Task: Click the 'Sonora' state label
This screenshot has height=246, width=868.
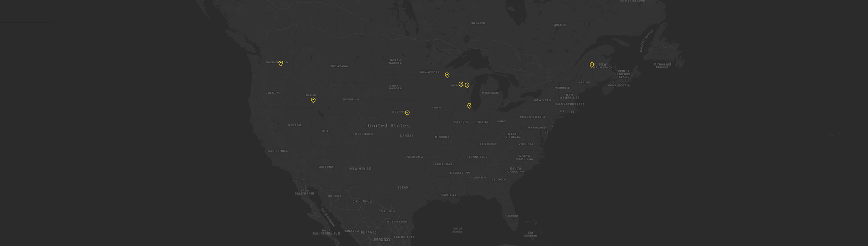Action: [x=335, y=196]
